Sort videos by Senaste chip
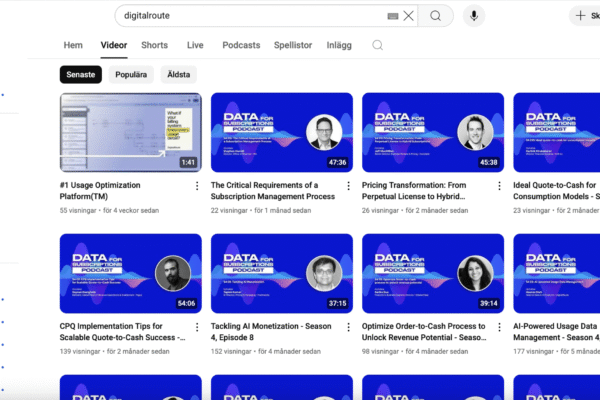Image resolution: width=600 pixels, height=400 pixels. pos(81,74)
